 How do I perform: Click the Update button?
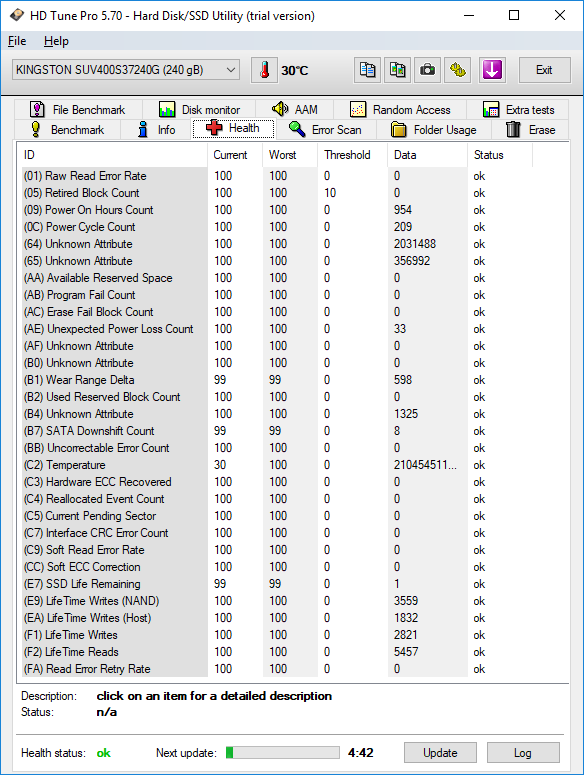point(440,753)
